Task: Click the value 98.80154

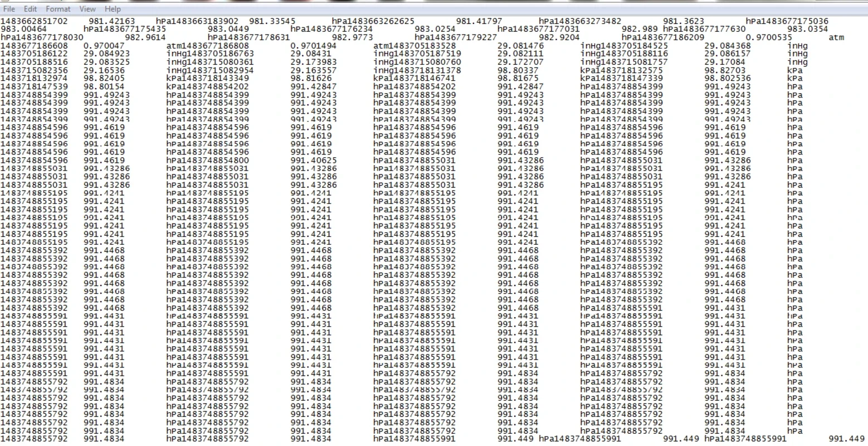Action: [104, 86]
